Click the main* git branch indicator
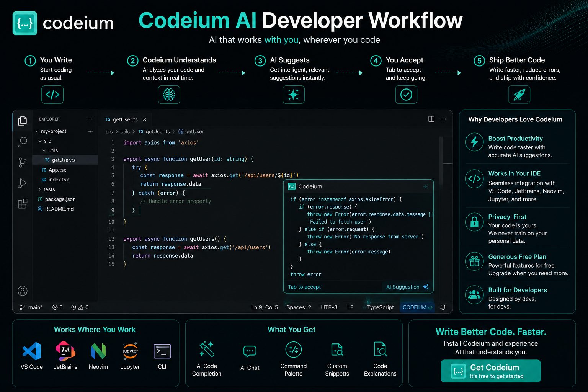This screenshot has height=392, width=588. pos(31,307)
